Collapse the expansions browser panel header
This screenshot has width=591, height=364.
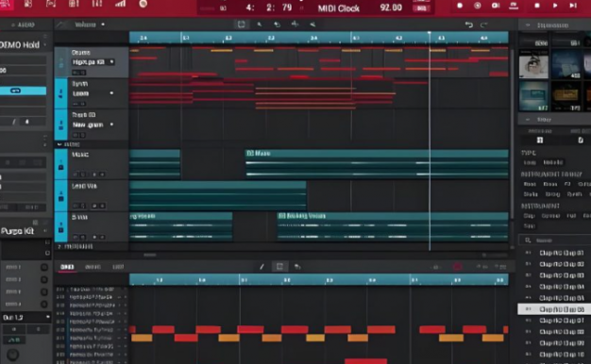[x=528, y=25]
